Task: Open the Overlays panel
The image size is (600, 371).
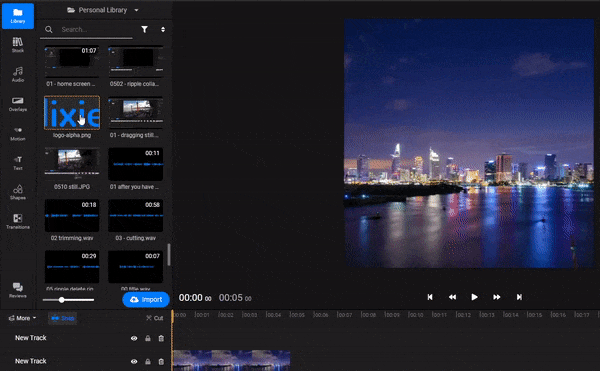Action: (x=18, y=104)
